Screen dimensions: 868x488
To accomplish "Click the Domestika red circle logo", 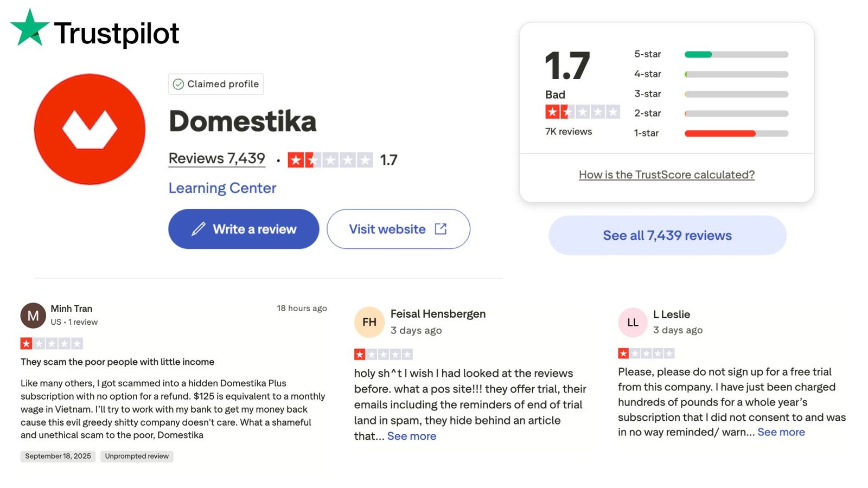I will [90, 129].
